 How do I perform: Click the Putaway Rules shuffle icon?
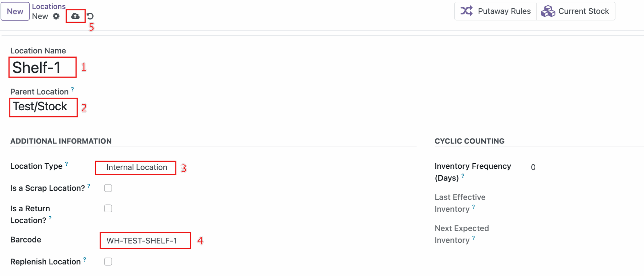(x=466, y=11)
